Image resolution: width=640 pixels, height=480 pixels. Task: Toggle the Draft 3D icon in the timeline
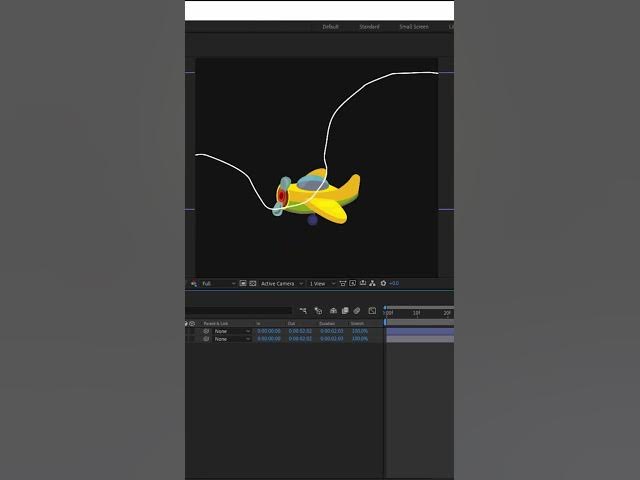click(318, 311)
